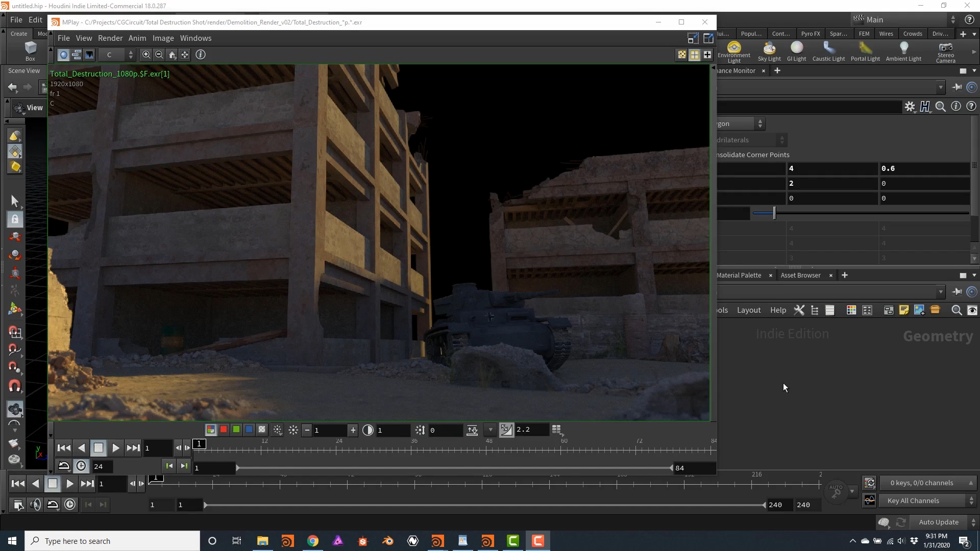
Task: Click the contrast half-circle icon
Action: pos(368,430)
